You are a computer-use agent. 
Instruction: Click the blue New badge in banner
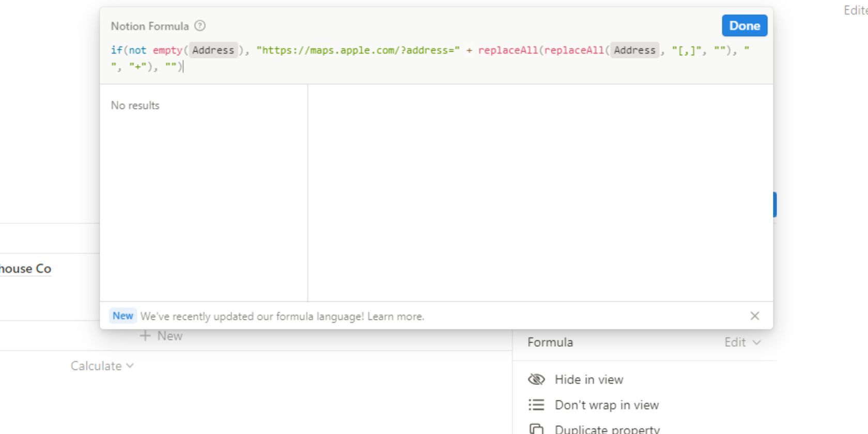pos(122,316)
